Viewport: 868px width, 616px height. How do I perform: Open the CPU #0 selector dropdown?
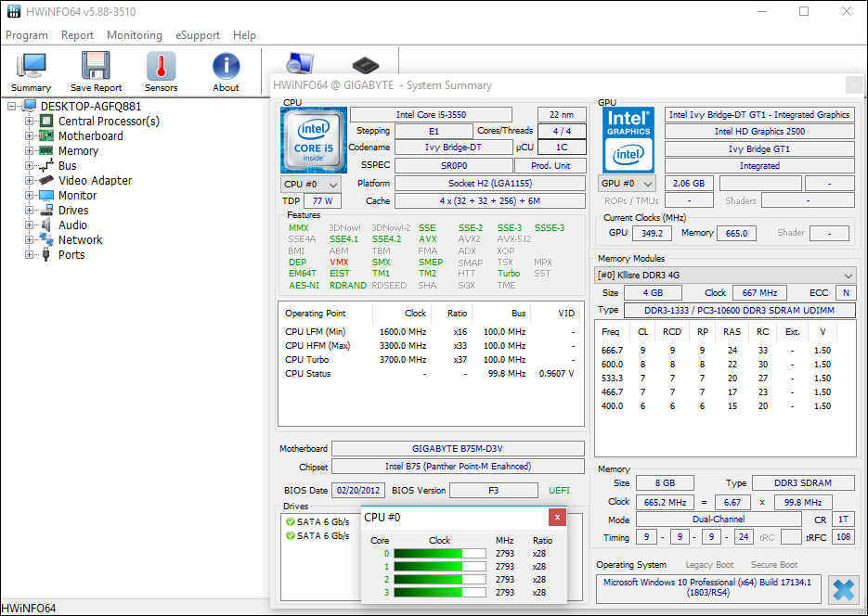[x=311, y=184]
